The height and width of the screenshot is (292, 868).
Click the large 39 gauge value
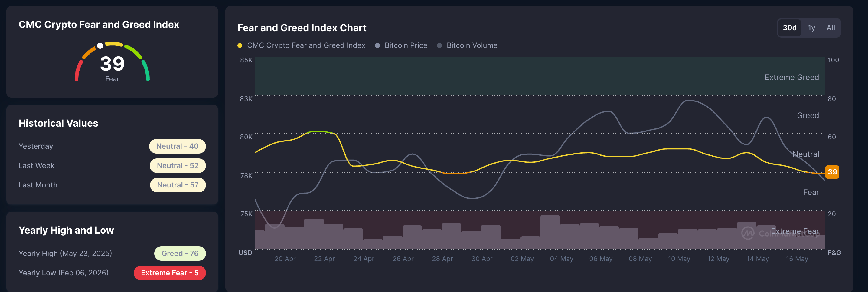coord(112,64)
